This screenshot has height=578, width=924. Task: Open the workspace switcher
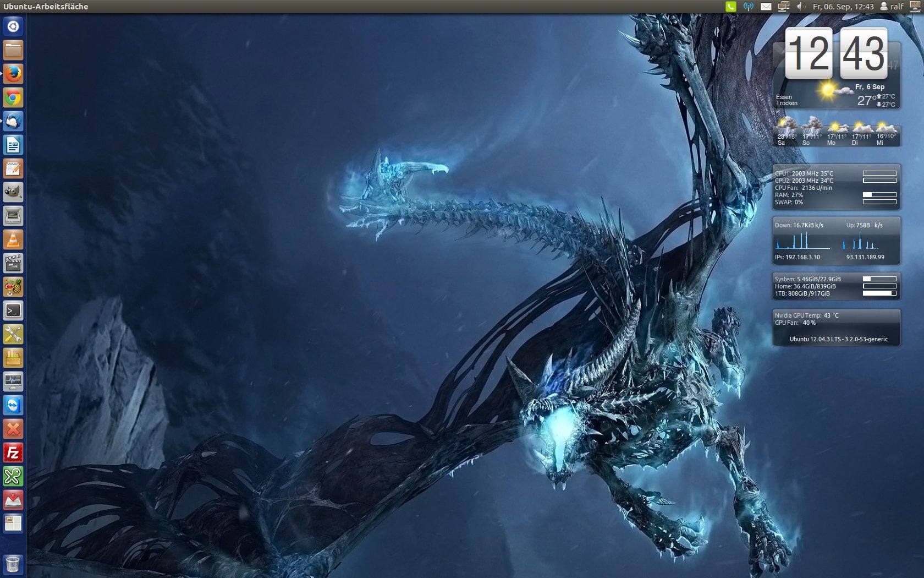(13, 524)
